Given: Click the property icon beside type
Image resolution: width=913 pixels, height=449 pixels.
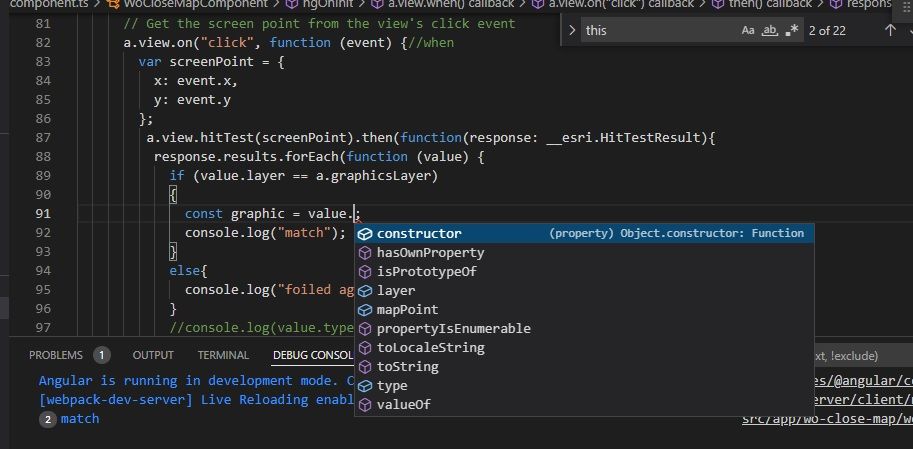Looking at the screenshot, I should point(365,386).
